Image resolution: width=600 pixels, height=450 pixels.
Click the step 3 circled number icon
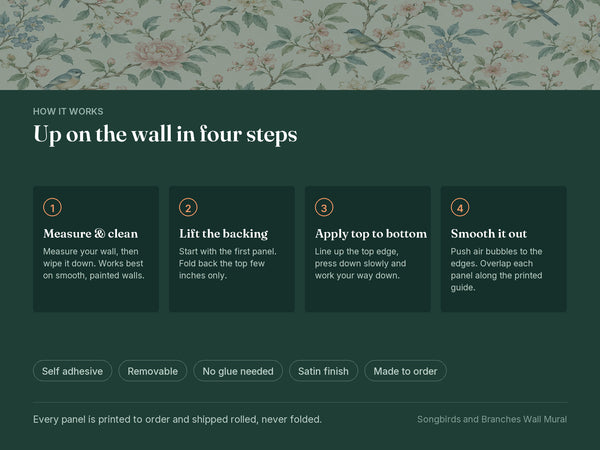point(324,207)
